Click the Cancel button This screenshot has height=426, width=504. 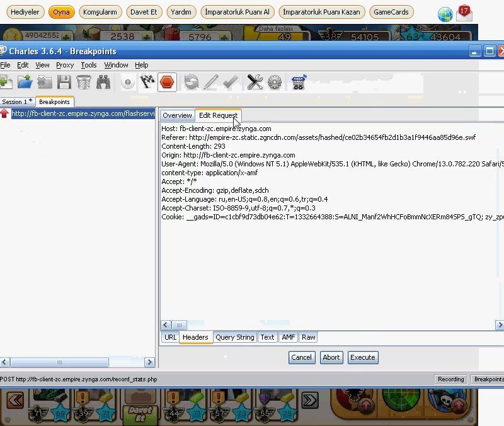[x=302, y=357]
